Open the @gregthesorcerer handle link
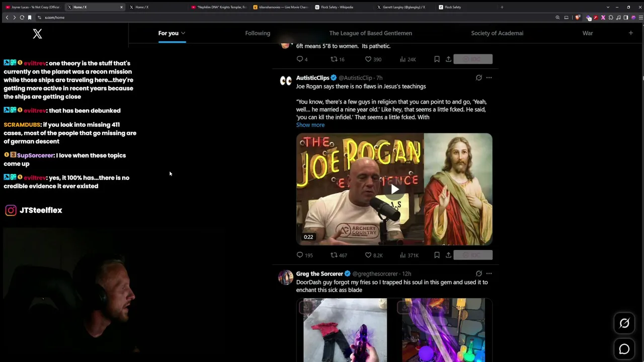 [375, 274]
